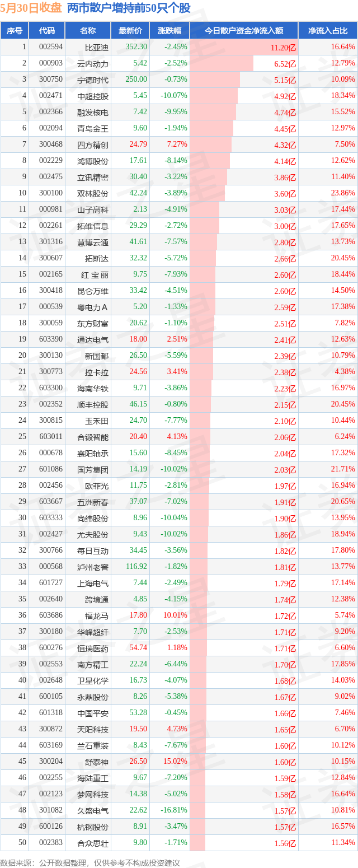Select stock name 南方精工

pos(93,664)
